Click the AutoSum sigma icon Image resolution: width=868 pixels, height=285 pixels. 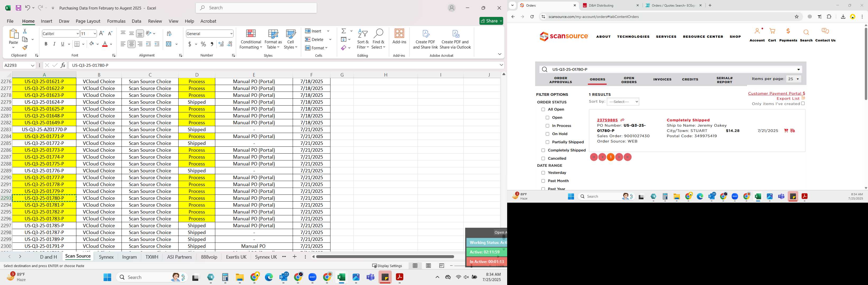click(344, 31)
